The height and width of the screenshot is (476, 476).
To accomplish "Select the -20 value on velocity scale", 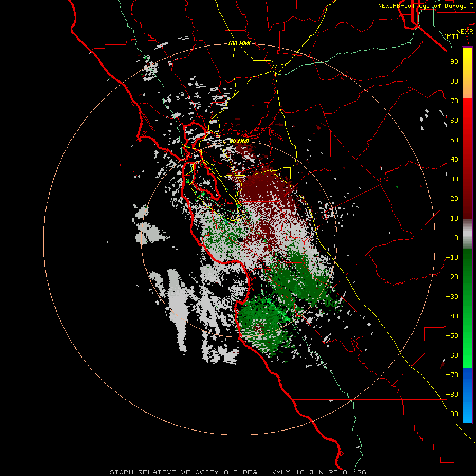I will click(452, 277).
